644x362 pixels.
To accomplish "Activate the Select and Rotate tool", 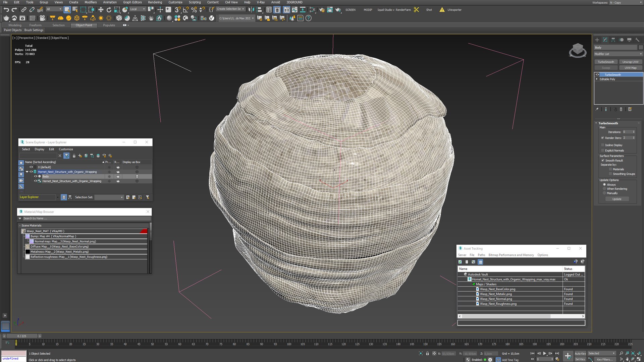I will [109, 10].
